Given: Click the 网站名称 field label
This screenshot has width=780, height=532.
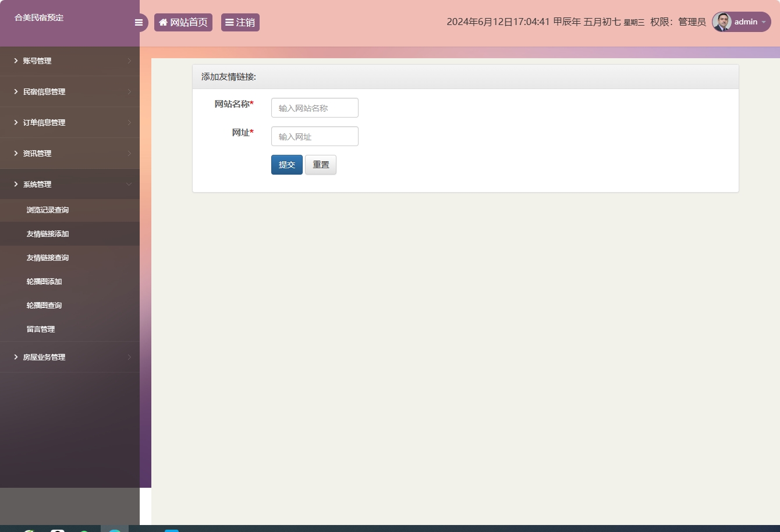Looking at the screenshot, I should [234, 104].
